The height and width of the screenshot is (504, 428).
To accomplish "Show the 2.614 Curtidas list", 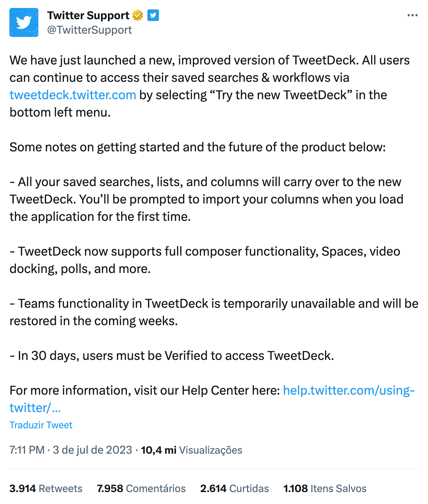I will point(235,488).
